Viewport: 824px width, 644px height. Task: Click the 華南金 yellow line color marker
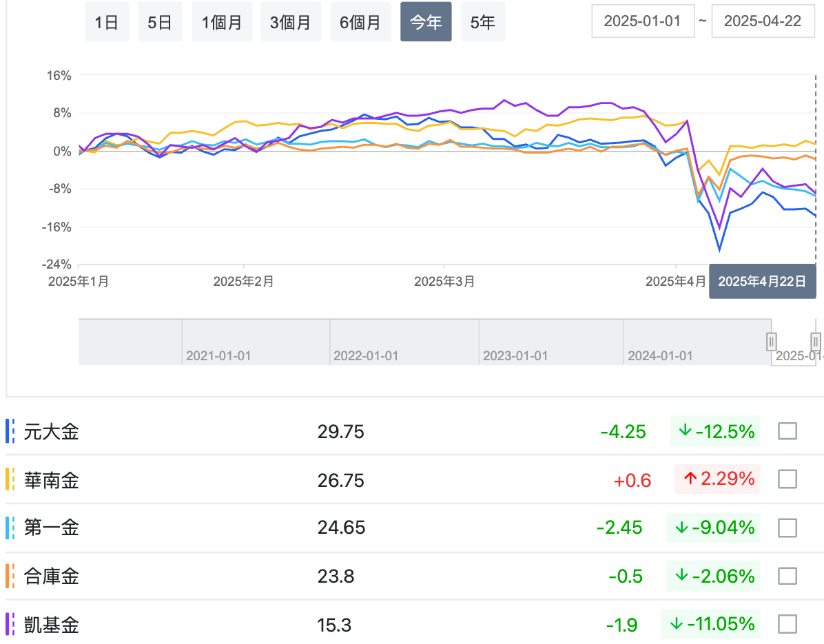point(10,479)
